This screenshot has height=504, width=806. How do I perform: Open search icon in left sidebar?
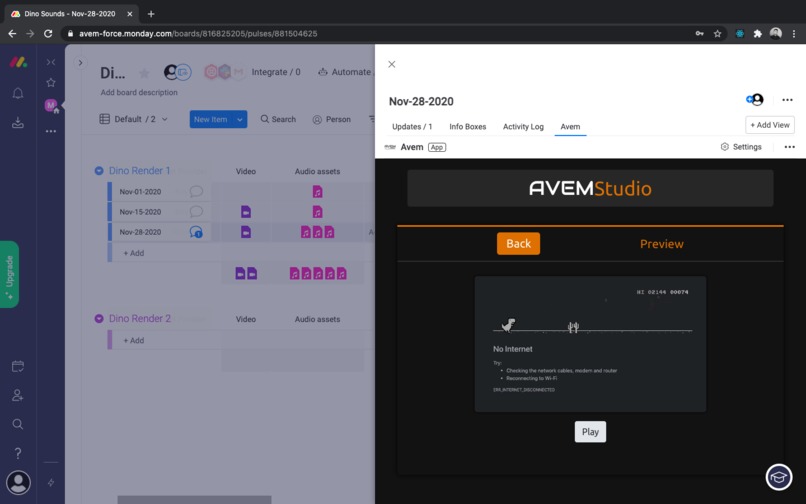[18, 424]
